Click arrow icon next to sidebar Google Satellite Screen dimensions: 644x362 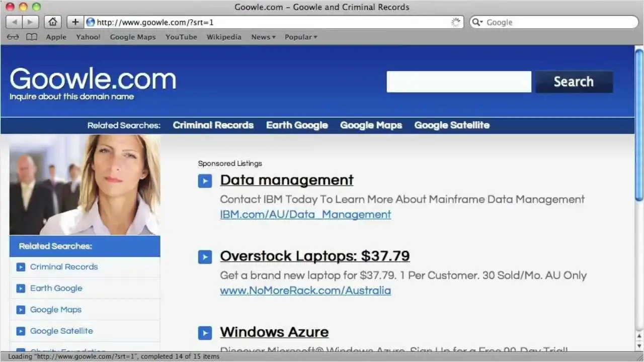[x=21, y=331]
